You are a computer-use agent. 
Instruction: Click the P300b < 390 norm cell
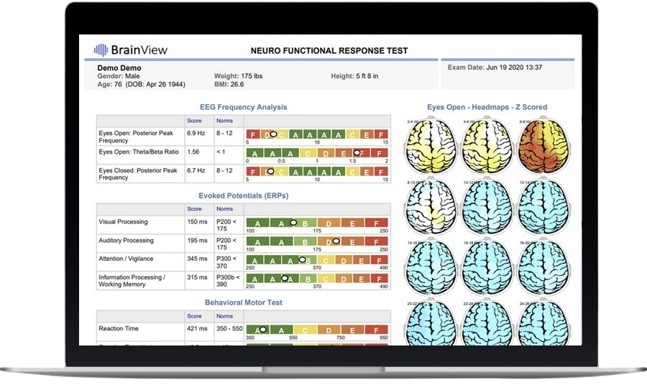point(228,281)
